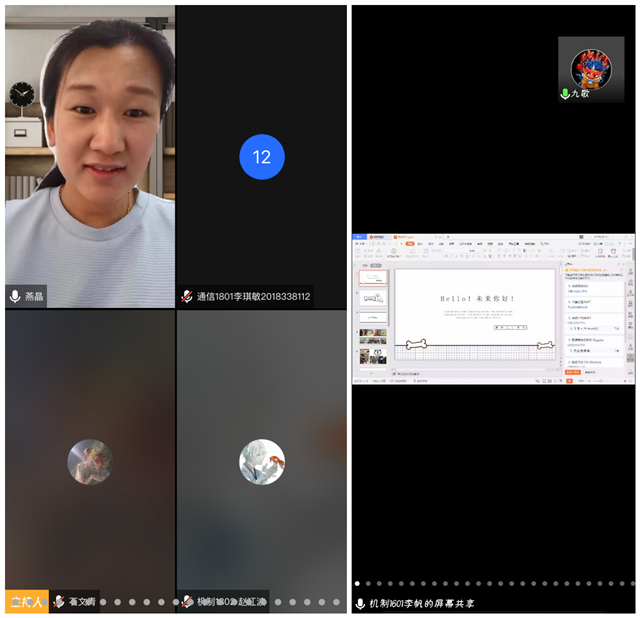Click the name label 肴文晴

click(82, 601)
